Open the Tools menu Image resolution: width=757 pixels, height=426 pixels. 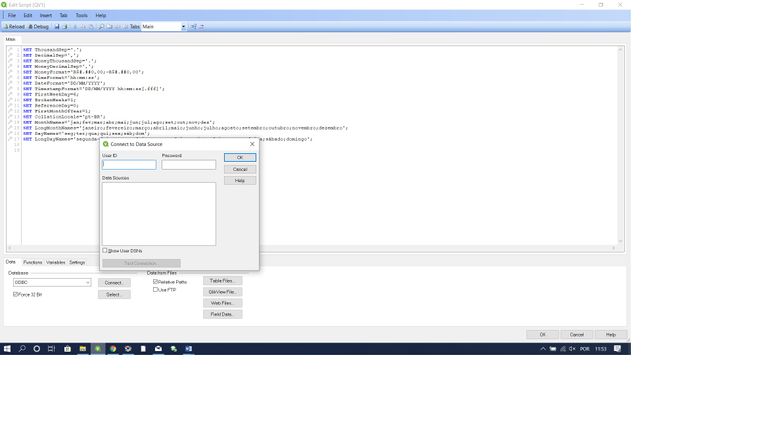coord(81,15)
